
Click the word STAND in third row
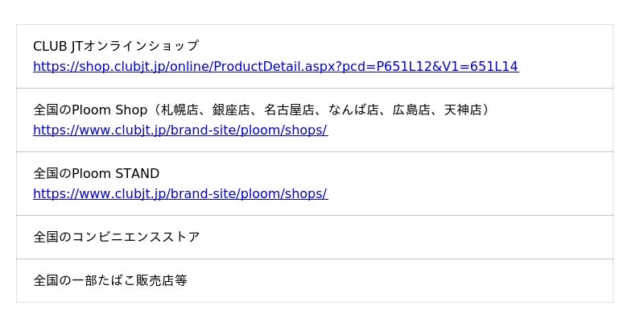tap(138, 174)
